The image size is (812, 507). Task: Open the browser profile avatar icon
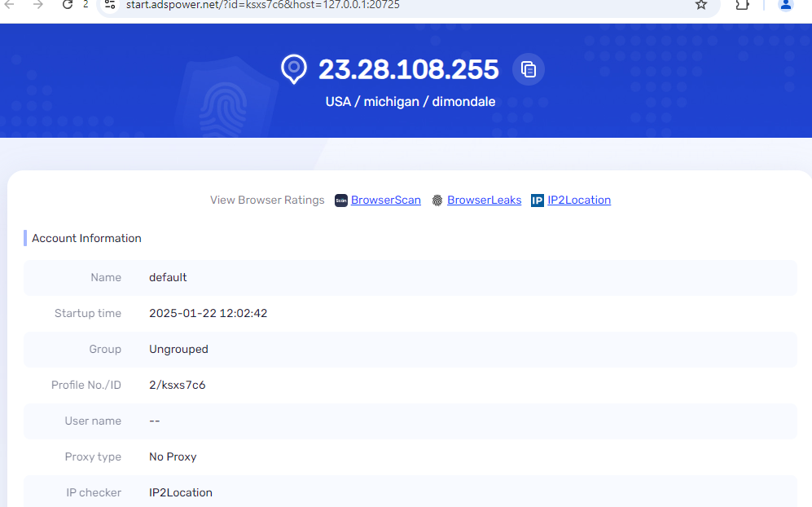[x=784, y=6]
